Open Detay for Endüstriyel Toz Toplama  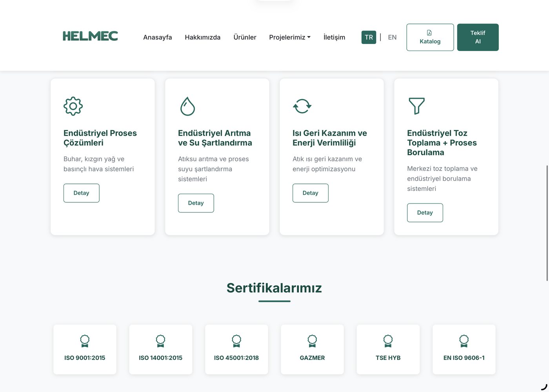[425, 212]
